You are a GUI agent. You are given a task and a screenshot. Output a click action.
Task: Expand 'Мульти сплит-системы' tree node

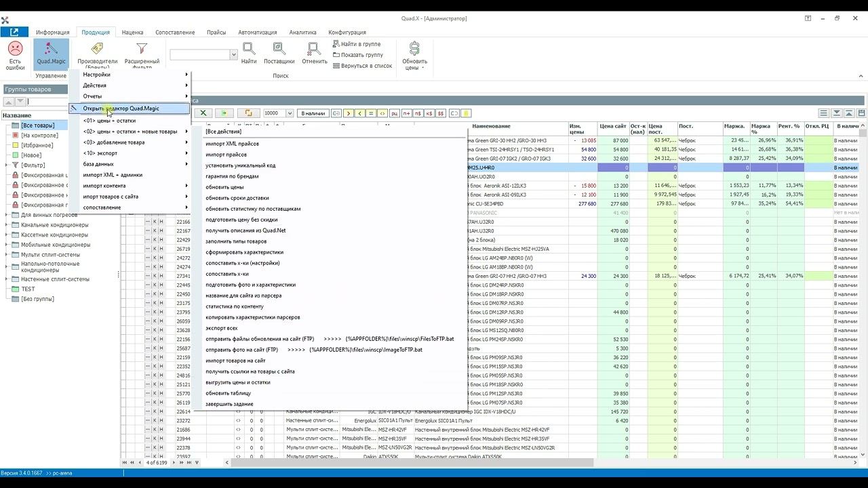(6, 255)
